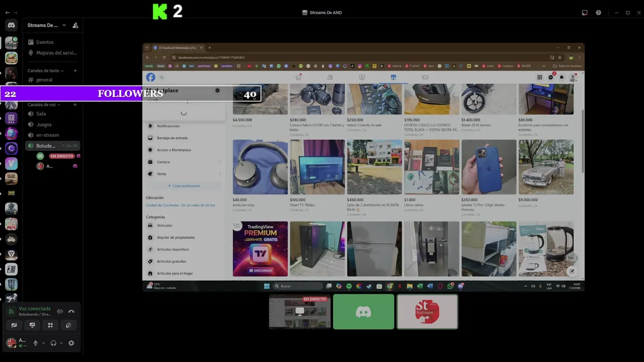In the stream, click Auricular sony listing photo
This screenshot has height=362, width=644.
pyautogui.click(x=260, y=167)
